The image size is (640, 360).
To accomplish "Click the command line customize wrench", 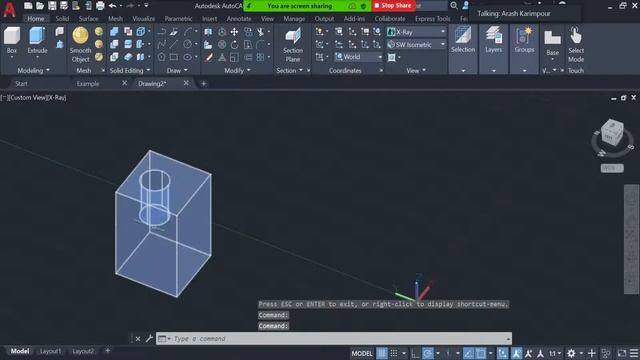I will point(149,338).
